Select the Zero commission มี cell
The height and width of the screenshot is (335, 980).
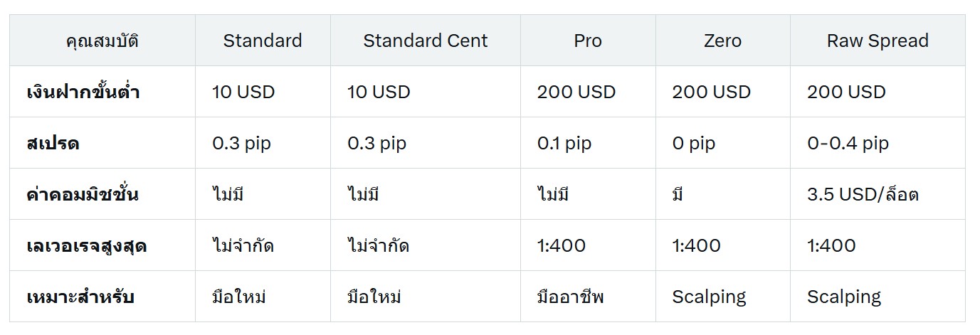click(677, 194)
